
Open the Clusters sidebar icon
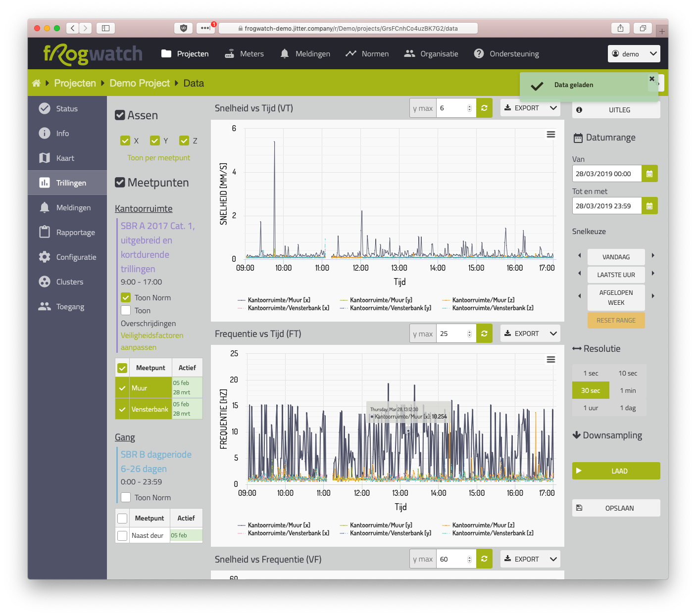click(45, 282)
